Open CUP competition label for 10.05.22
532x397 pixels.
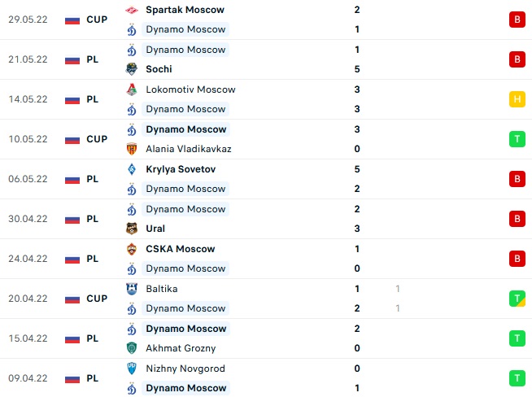pos(97,139)
